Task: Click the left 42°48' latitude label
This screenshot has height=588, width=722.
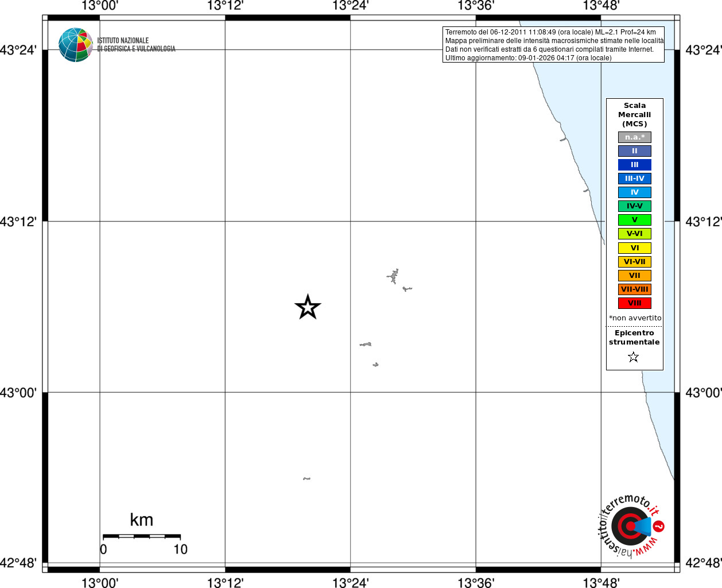Action: tap(18, 563)
